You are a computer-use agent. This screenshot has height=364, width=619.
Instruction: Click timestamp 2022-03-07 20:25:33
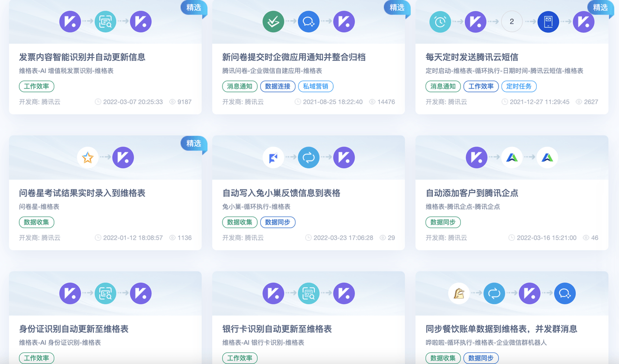coord(133,102)
